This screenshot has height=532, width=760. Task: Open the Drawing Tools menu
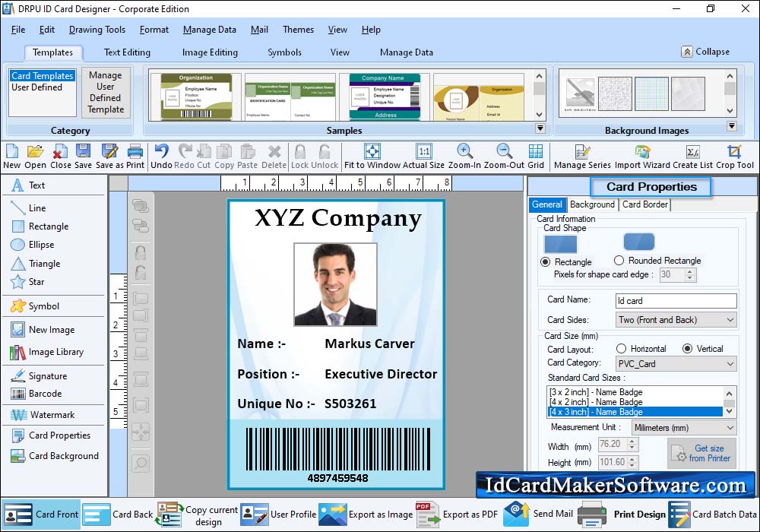click(97, 30)
